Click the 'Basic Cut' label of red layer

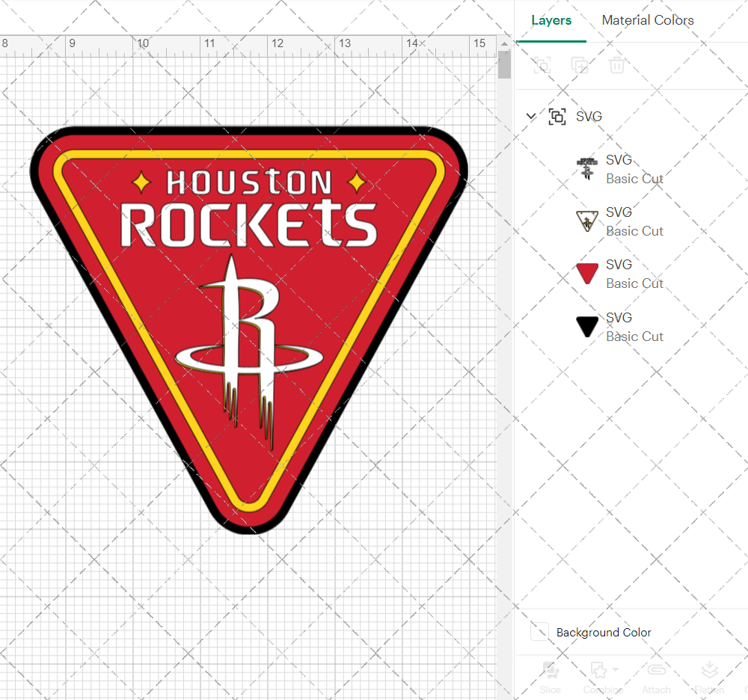pos(634,283)
